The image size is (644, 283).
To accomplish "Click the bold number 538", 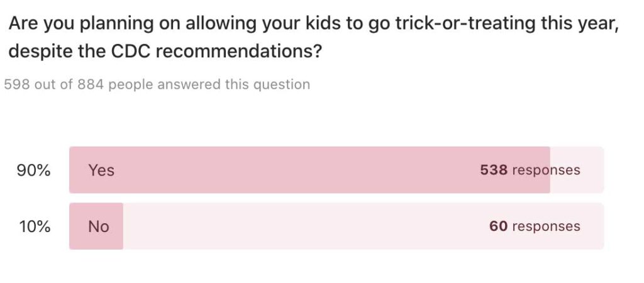I will coord(494,170).
